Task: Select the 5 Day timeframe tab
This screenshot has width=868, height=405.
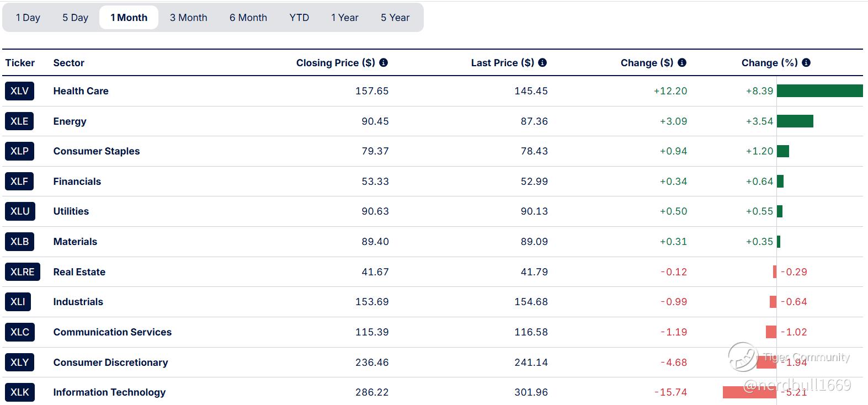Action: (75, 18)
